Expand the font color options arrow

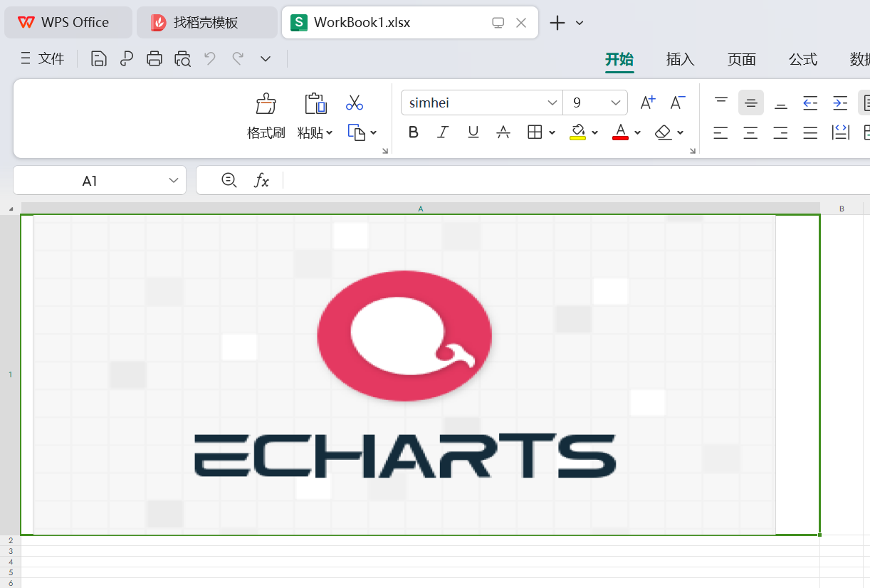point(637,132)
